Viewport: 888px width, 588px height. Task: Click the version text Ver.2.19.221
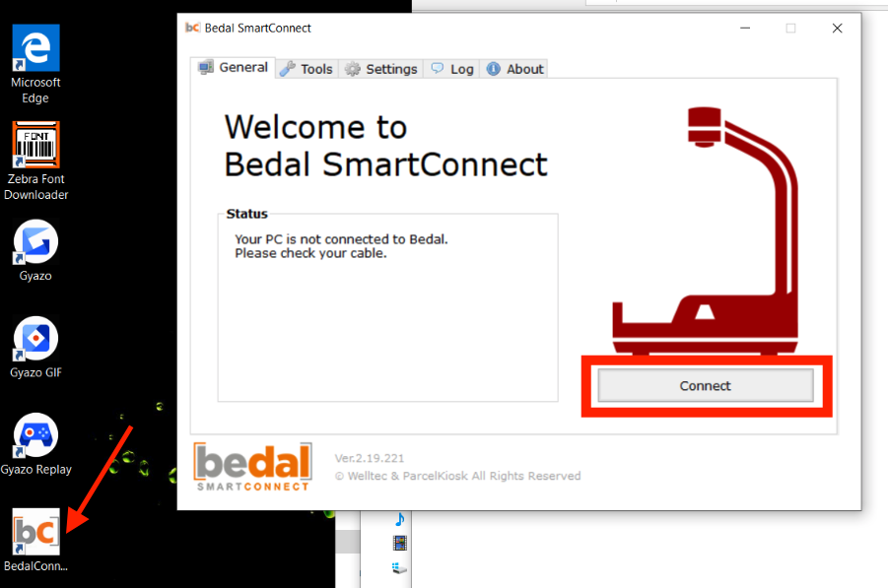[x=370, y=458]
